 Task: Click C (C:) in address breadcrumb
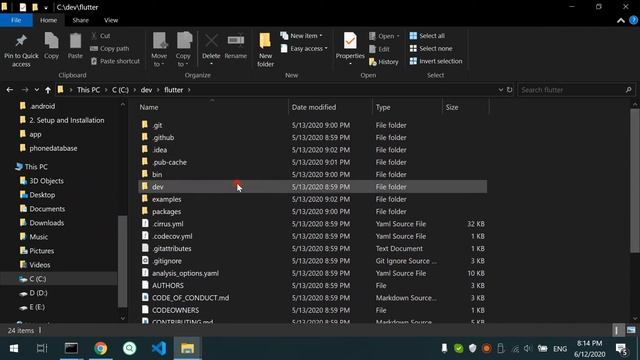[x=120, y=90]
